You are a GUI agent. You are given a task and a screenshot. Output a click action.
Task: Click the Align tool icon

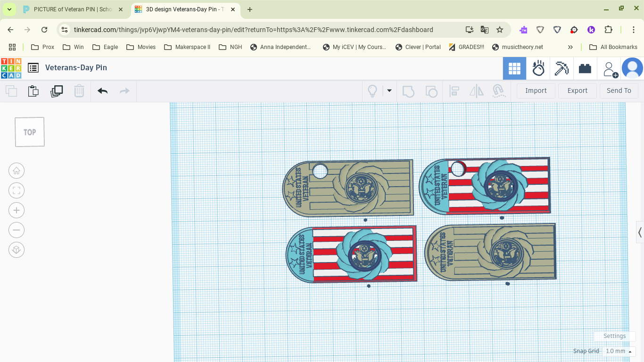coord(454,91)
